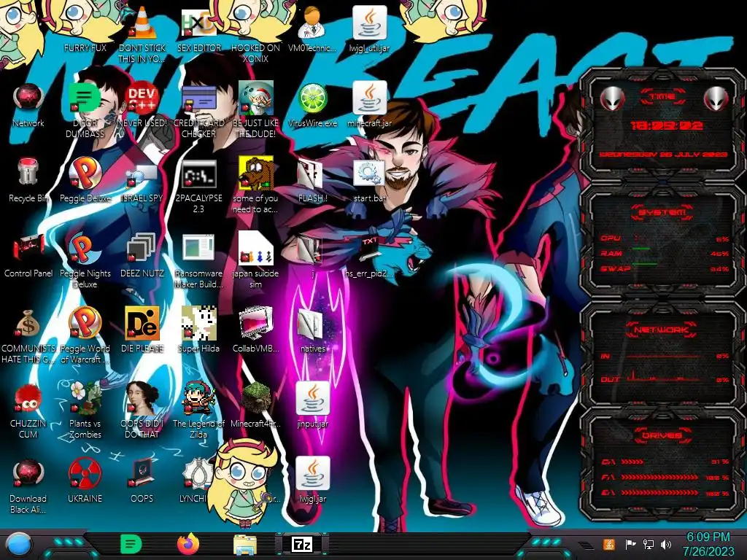
Task: Open hs_err_pid2... text file
Action: [x=370, y=248]
